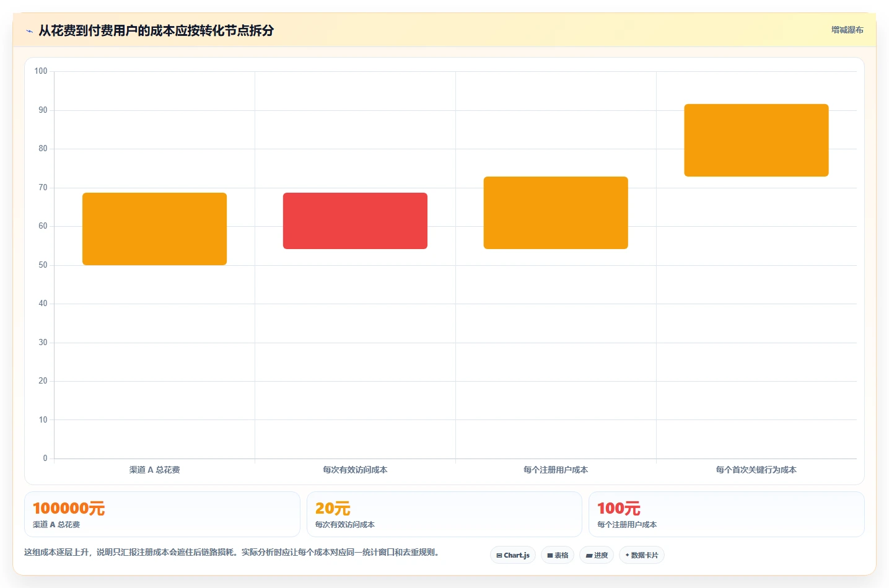Click the 100元 data card

pos(727,514)
